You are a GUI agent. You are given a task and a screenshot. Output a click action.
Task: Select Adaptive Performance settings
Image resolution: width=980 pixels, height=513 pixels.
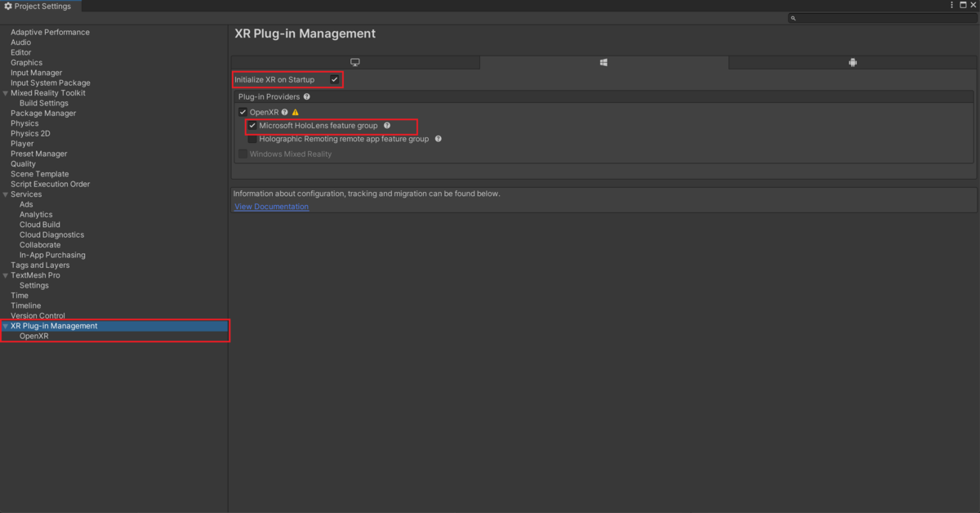coord(50,32)
